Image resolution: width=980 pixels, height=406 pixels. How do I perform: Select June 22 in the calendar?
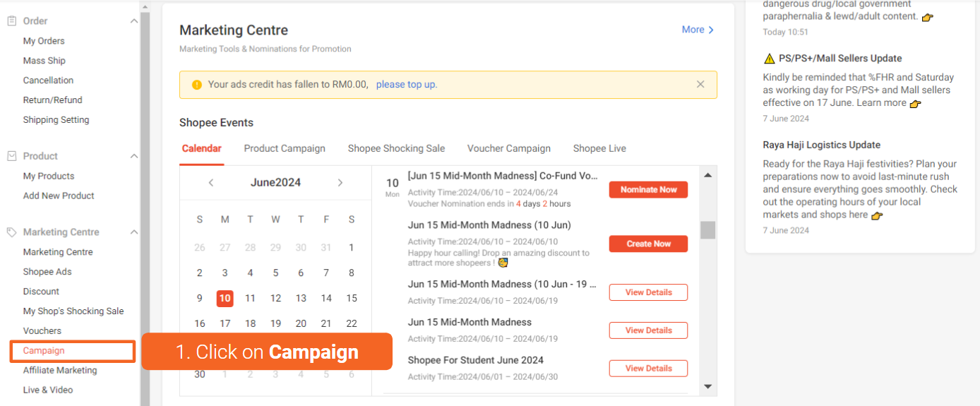[x=352, y=324]
